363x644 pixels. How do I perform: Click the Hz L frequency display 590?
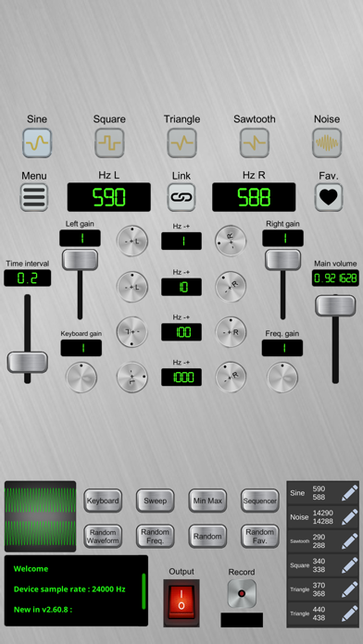(109, 197)
